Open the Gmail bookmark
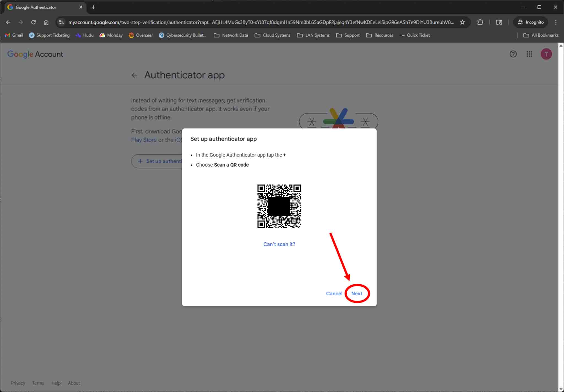This screenshot has height=392, width=564. [14, 35]
